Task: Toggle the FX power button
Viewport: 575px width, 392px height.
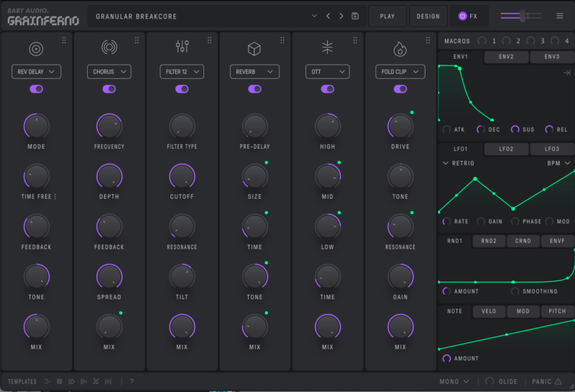Action: [x=462, y=16]
